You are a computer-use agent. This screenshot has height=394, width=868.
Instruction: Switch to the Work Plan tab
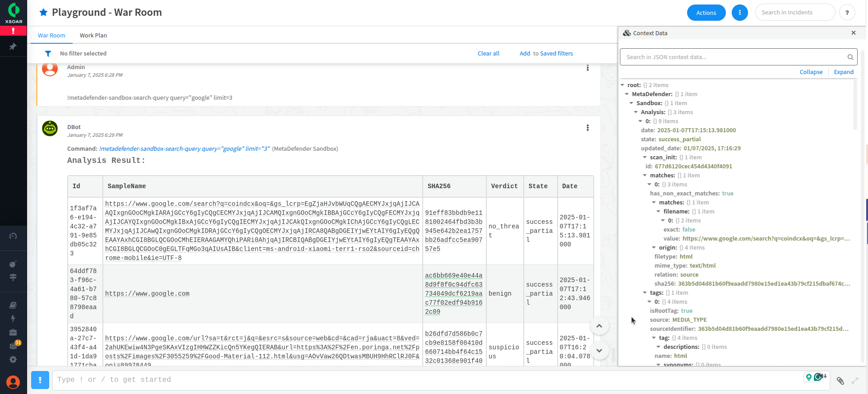pos(93,35)
